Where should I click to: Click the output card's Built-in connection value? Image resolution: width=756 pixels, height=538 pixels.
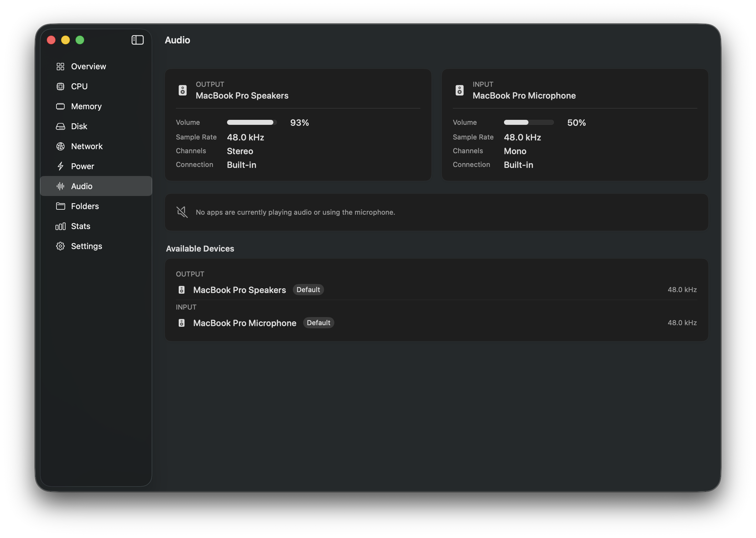(242, 165)
